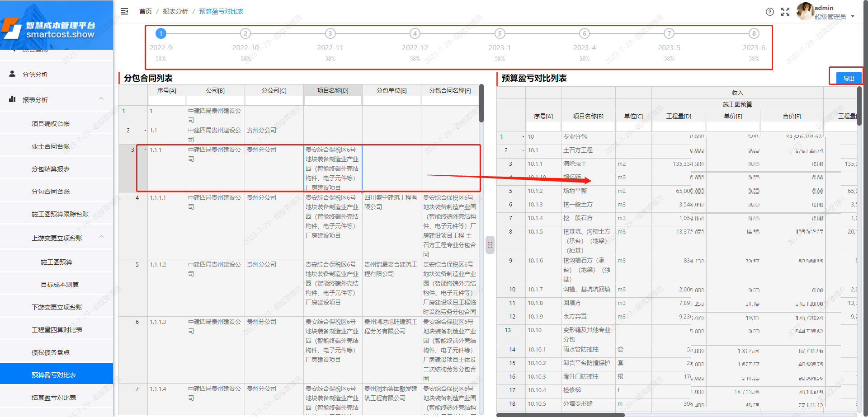This screenshot has width=868, height=417.
Task: Collapse the 上游变更立项台账 submenu
Action: point(101,237)
